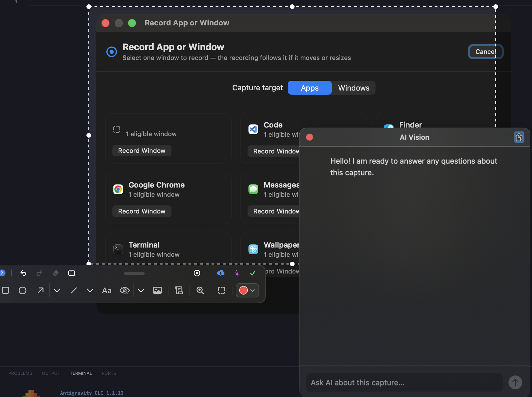Click the toolbar drag handle bar

[x=134, y=273]
